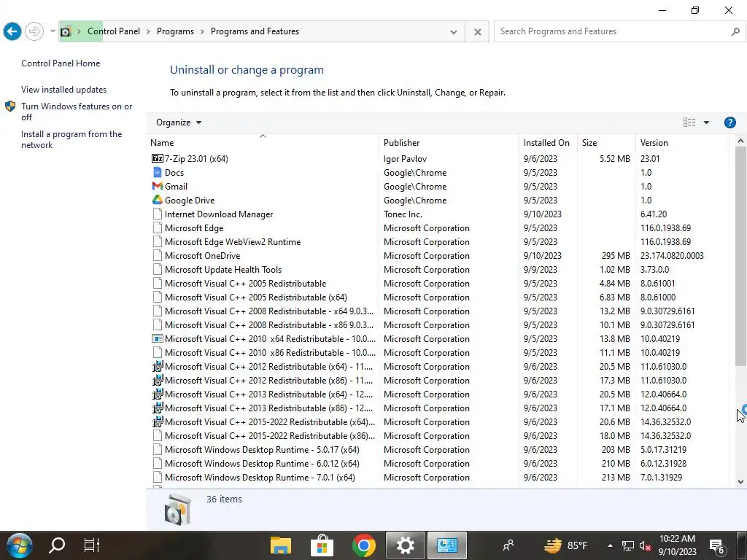Select Microsoft OneDrive entry
747x560 pixels.
[x=202, y=256]
